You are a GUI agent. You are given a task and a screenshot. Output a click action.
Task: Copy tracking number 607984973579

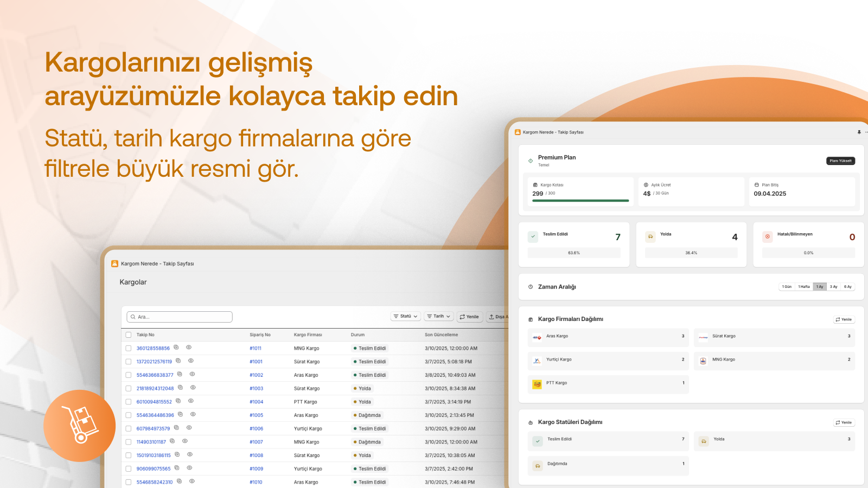coord(176,428)
